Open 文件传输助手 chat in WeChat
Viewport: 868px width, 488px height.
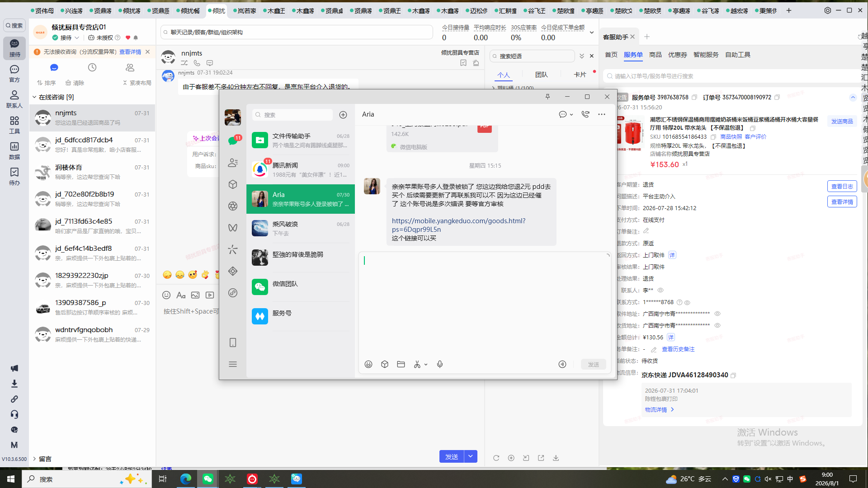300,141
